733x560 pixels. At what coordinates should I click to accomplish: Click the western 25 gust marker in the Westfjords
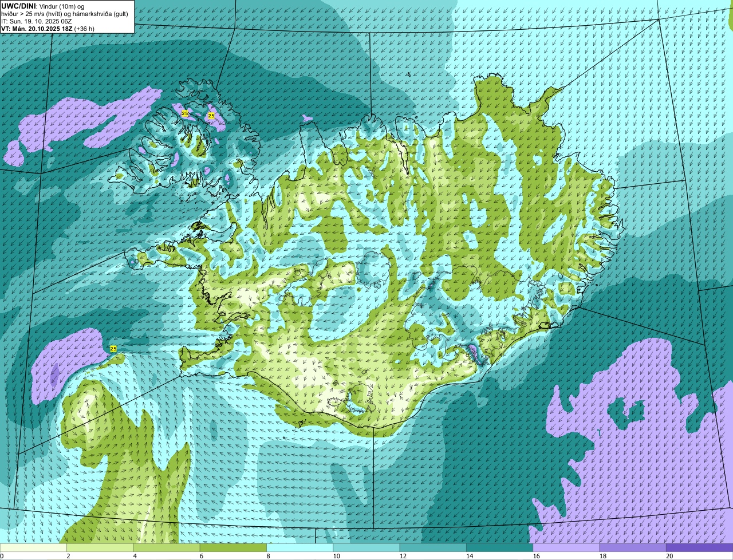coord(184,113)
